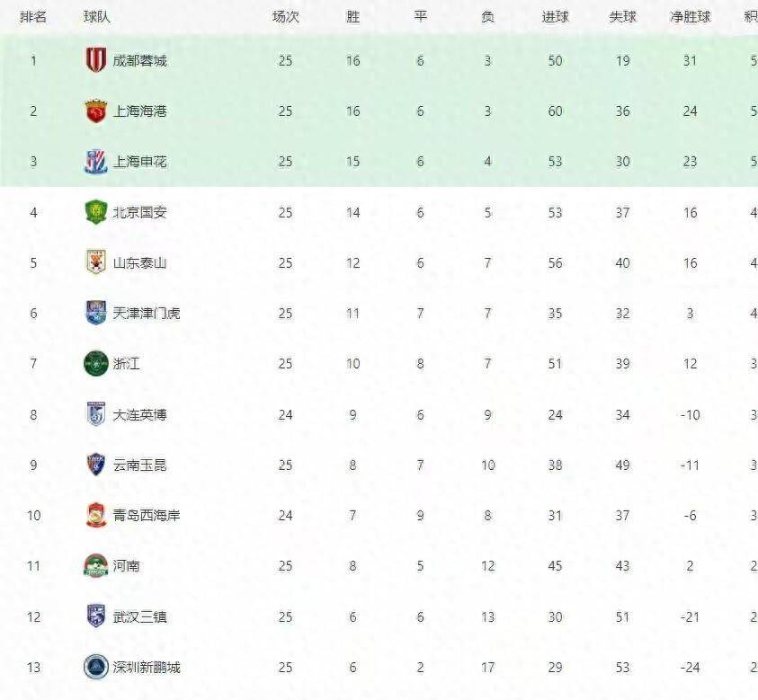Open the 上海申花 club crest

(x=95, y=162)
